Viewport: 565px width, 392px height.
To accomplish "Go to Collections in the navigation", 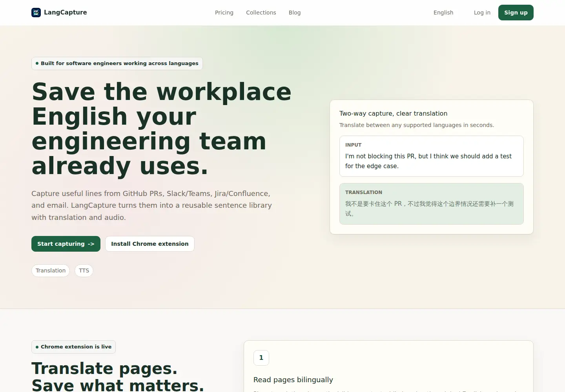I will pos(261,13).
